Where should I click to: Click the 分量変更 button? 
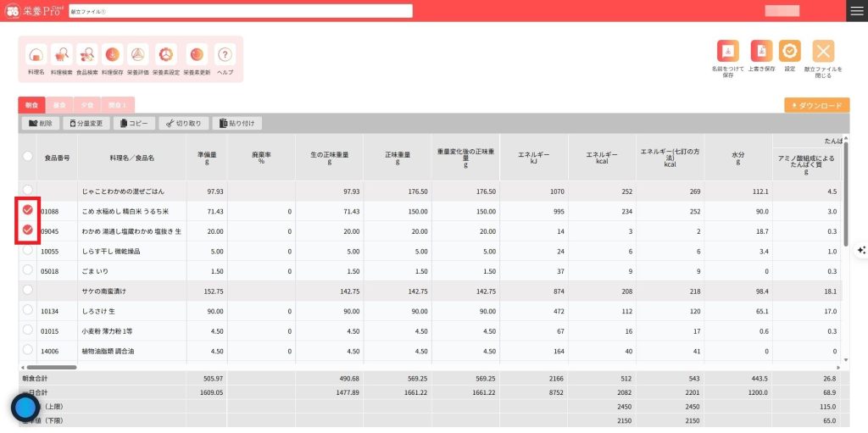[x=86, y=124]
